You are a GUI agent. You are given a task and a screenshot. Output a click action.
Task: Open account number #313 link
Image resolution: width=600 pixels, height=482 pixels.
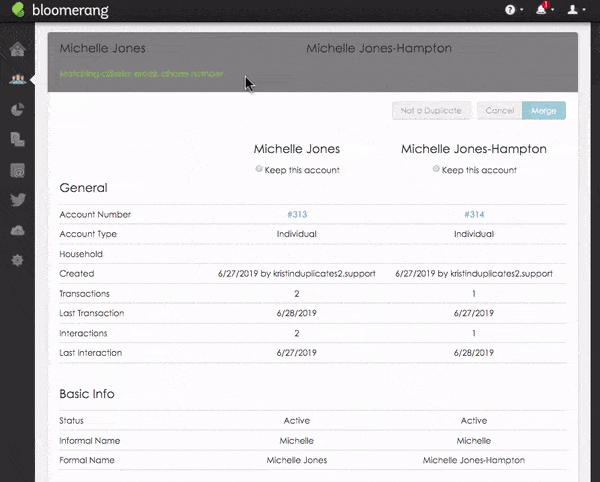(296, 215)
